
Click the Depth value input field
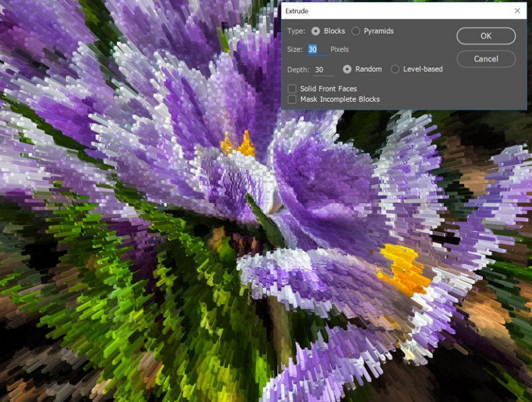[323, 69]
